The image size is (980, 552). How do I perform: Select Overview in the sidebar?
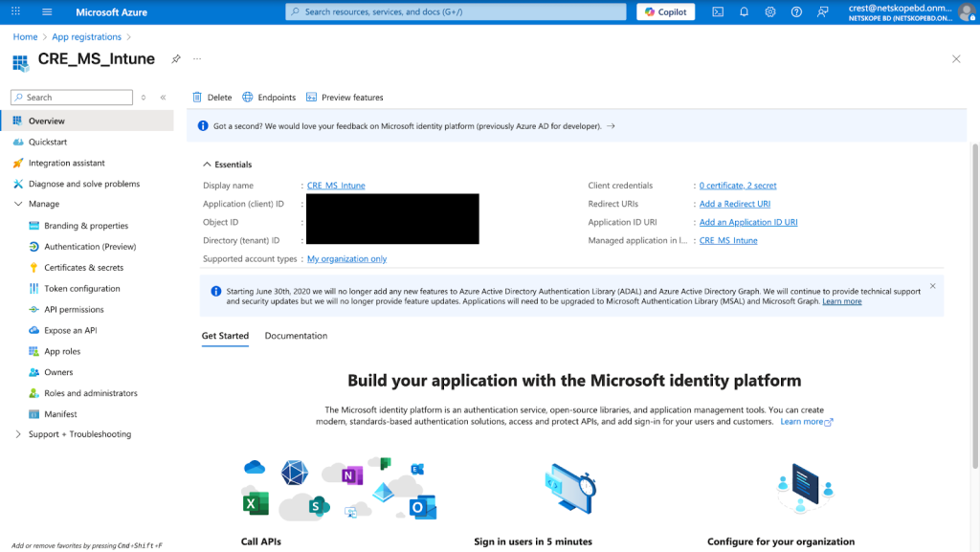87,121
